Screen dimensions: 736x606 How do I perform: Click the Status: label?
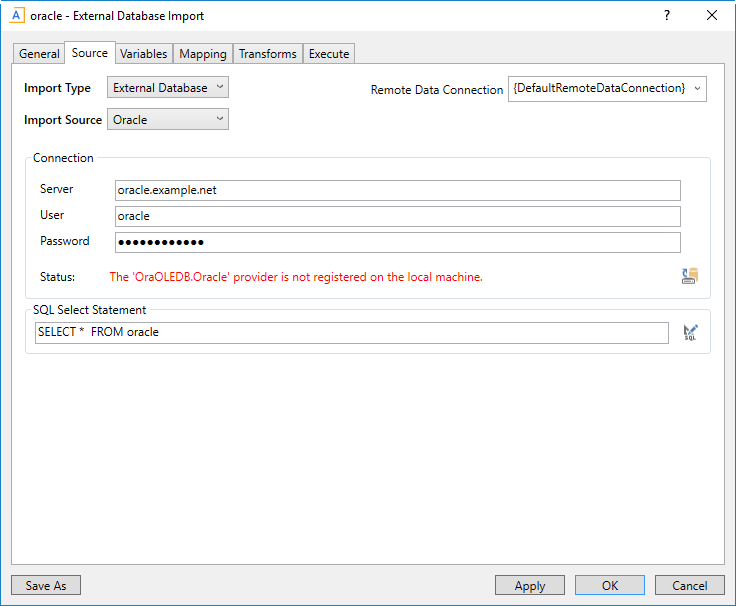(x=57, y=277)
